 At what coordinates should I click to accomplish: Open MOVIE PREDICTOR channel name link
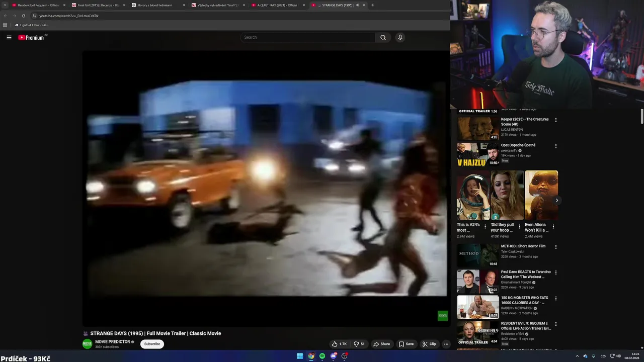tap(113, 342)
